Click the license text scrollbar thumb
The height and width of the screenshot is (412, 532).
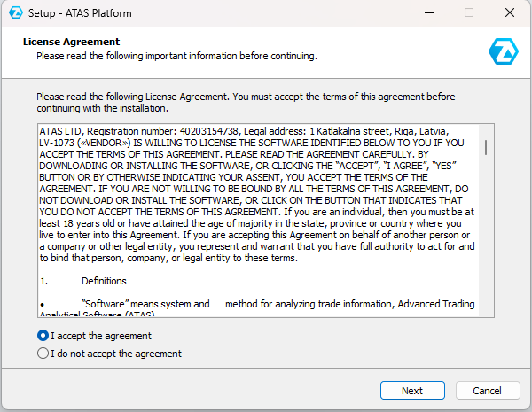tap(486, 147)
